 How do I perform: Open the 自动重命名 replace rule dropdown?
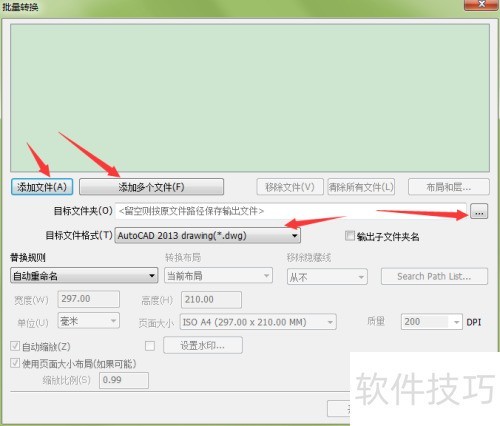click(84, 276)
